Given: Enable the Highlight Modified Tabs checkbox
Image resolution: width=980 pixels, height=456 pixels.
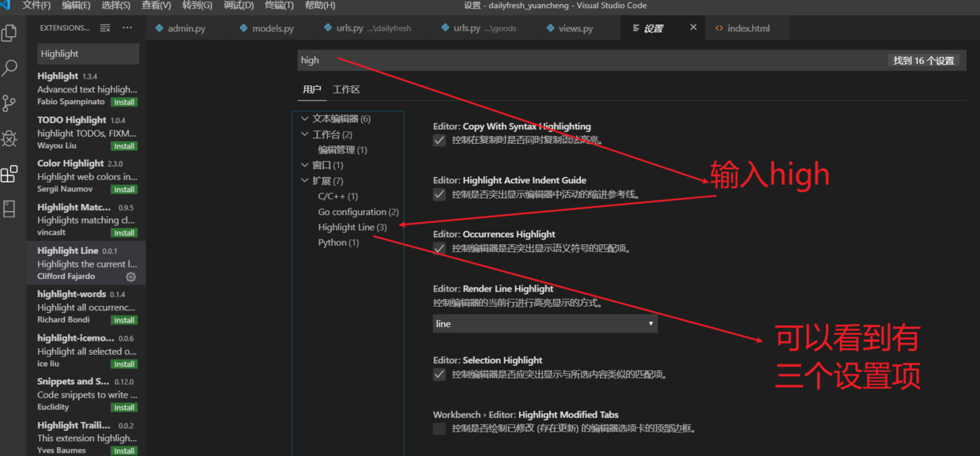Looking at the screenshot, I should [439, 428].
